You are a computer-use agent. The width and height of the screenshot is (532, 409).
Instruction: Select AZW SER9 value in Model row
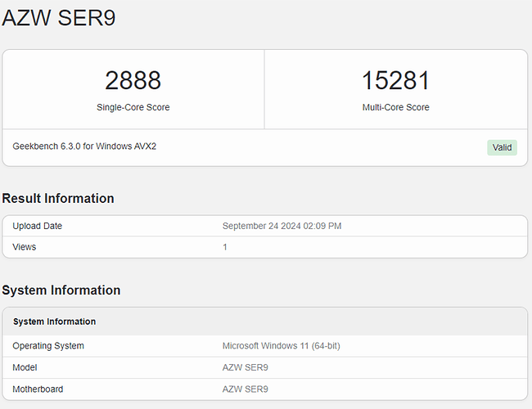click(x=246, y=367)
